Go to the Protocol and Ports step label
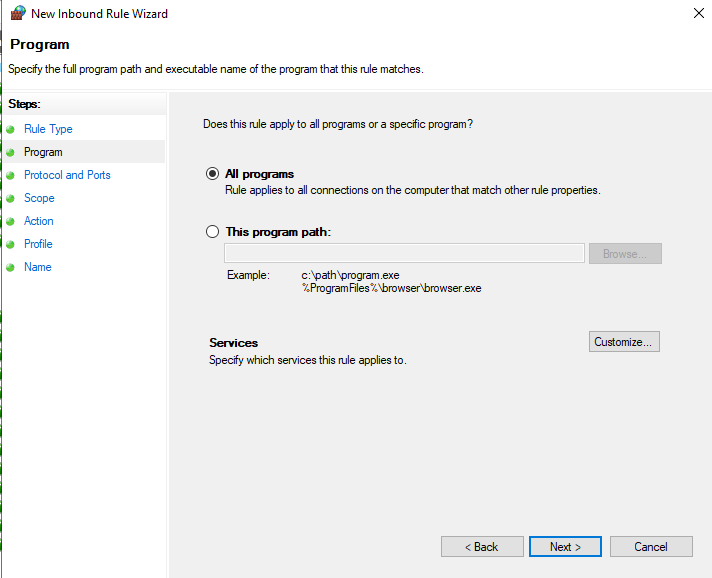Screen dimensions: 712x578 [x=67, y=175]
